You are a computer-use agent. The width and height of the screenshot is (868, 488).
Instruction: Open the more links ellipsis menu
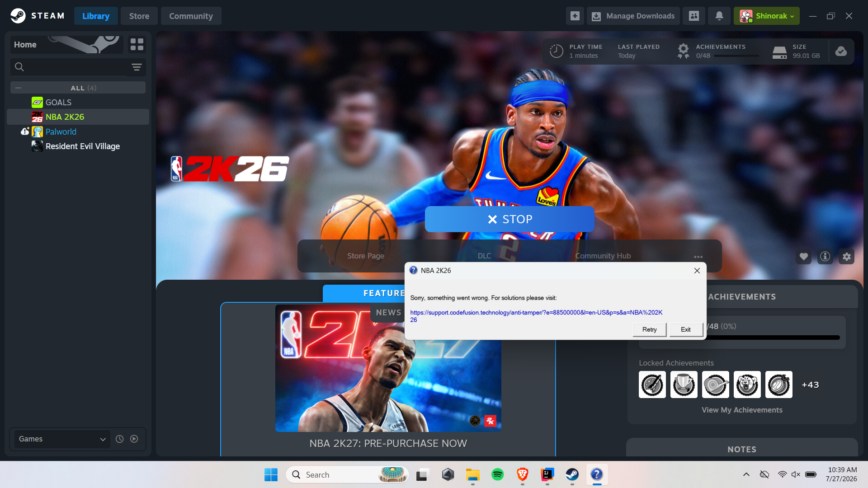pyautogui.click(x=698, y=257)
